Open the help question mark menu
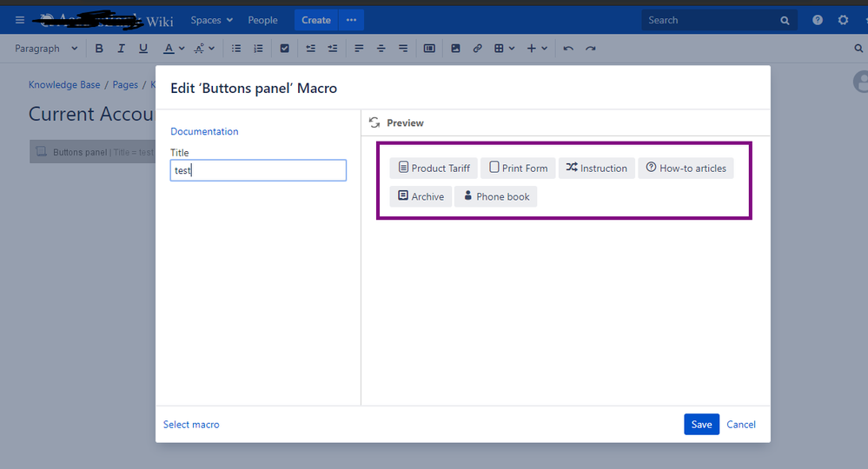The image size is (868, 469). (818, 20)
